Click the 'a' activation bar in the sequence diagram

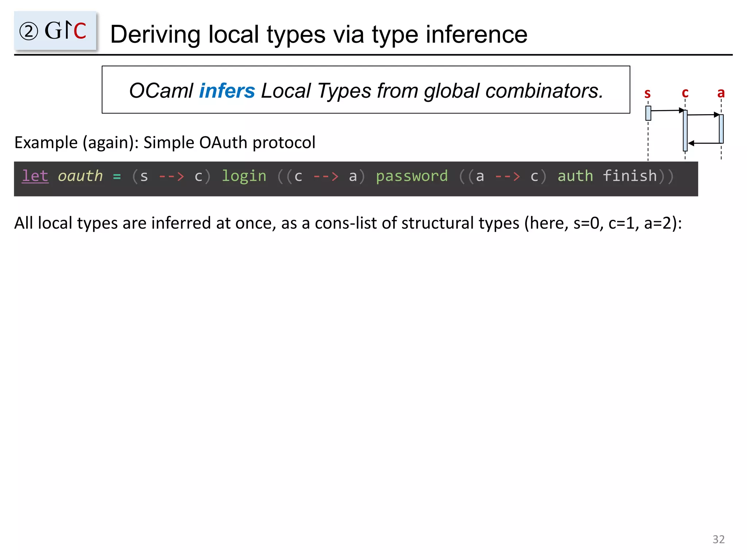point(721,129)
